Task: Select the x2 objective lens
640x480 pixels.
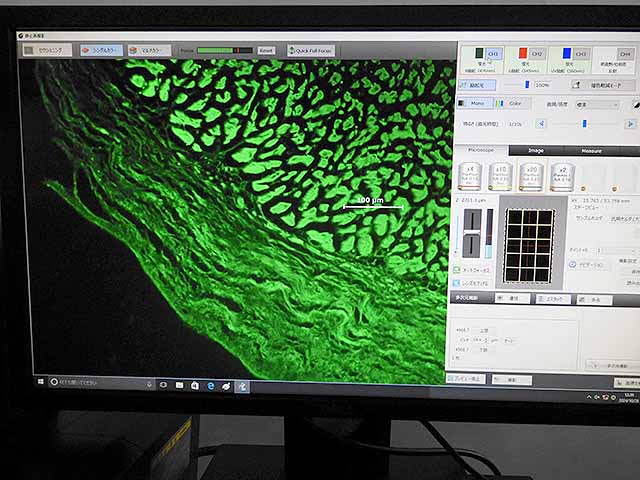Action: pos(562,176)
